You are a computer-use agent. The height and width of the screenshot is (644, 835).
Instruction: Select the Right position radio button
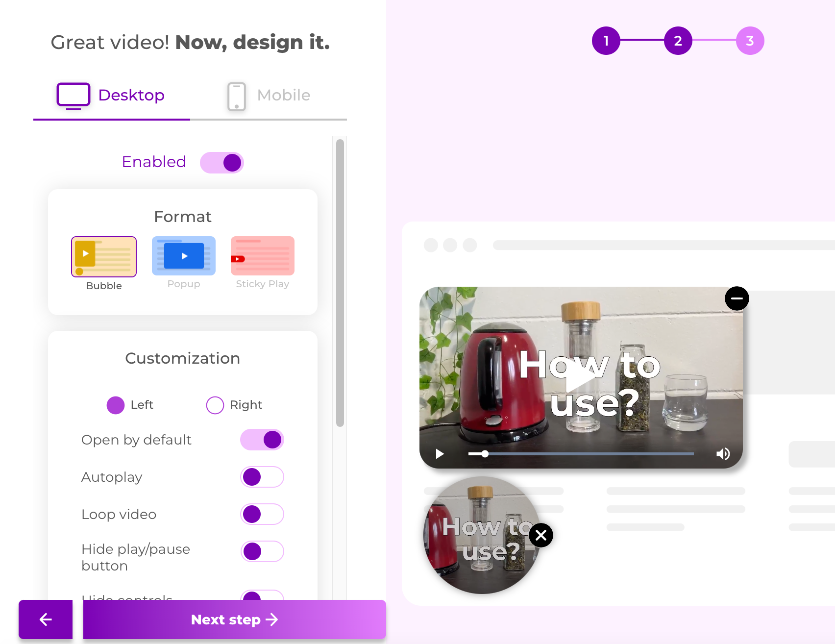pyautogui.click(x=215, y=405)
